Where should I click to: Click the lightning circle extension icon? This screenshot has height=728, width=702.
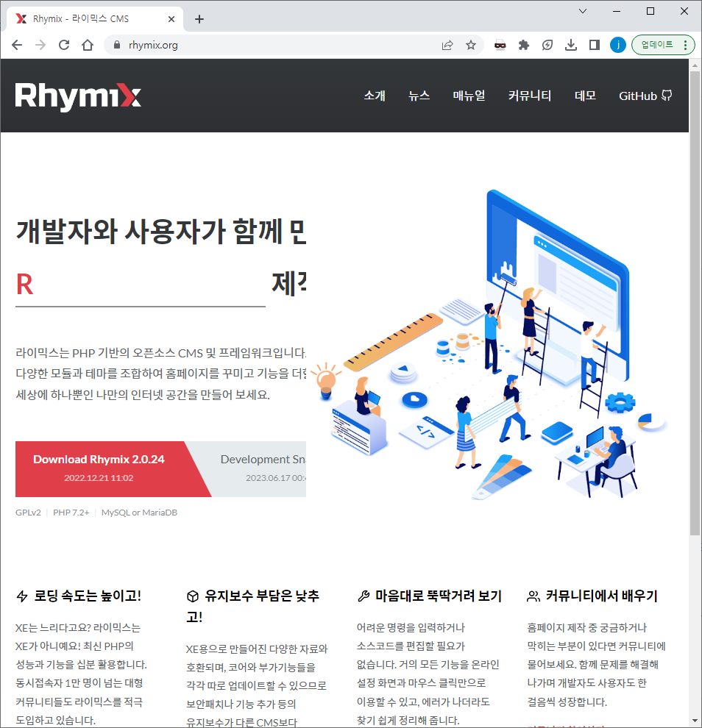pyautogui.click(x=547, y=45)
